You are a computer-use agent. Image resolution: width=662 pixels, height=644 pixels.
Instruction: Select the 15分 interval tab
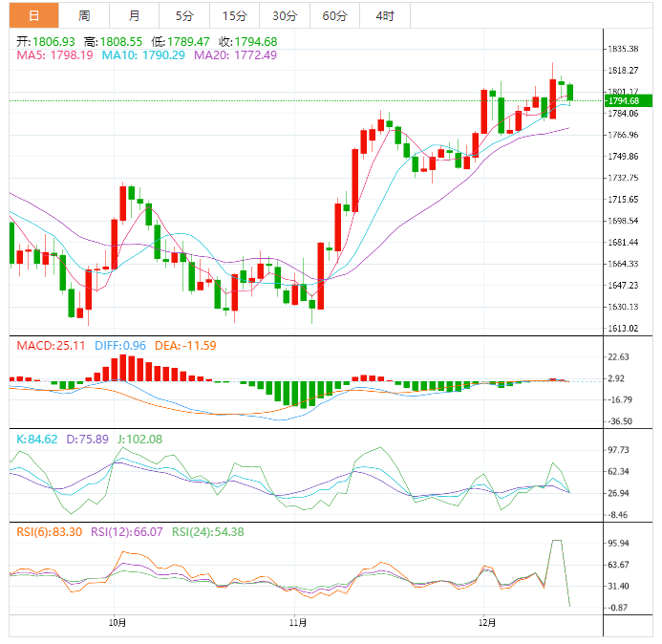click(233, 15)
